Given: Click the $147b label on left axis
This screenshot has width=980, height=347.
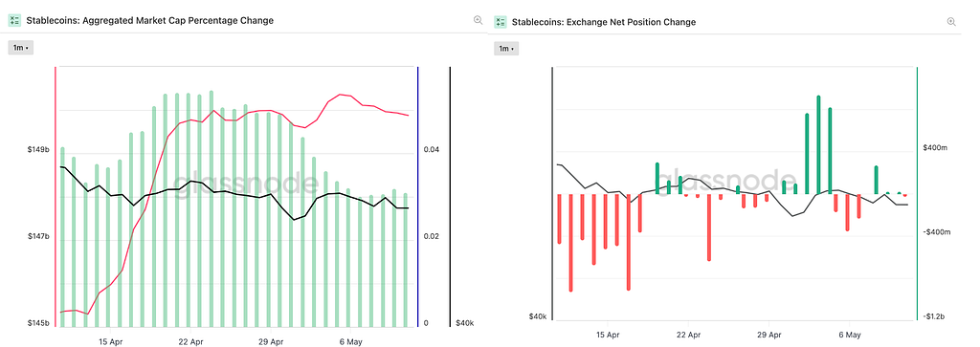Looking at the screenshot, I should click(37, 236).
